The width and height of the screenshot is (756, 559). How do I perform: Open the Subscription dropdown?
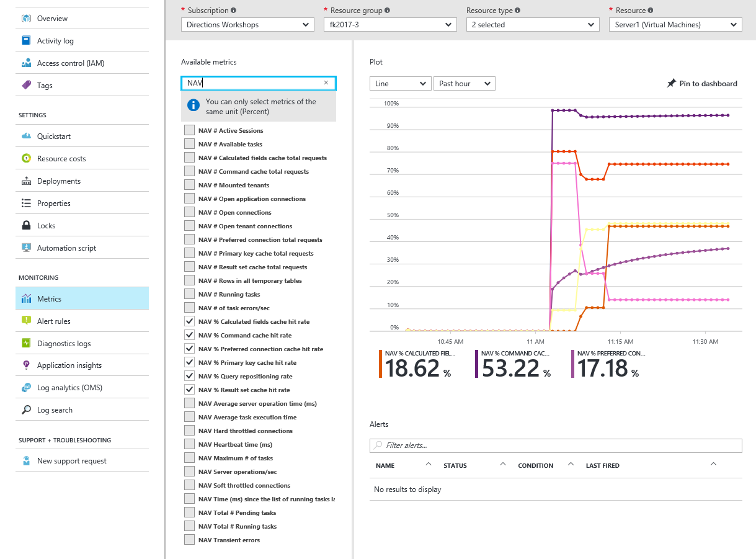pos(247,25)
